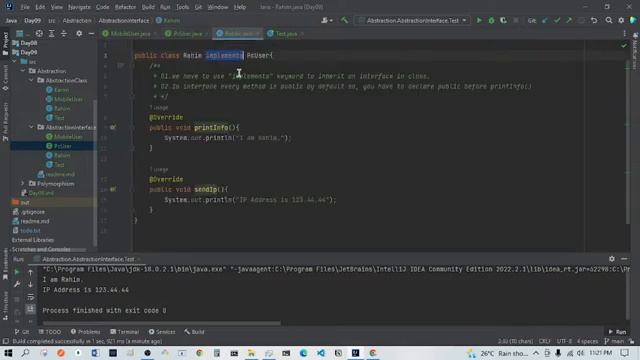Fold the printInfo method in the editor gutter
This screenshot has height=360, width=640.
click(x=132, y=127)
